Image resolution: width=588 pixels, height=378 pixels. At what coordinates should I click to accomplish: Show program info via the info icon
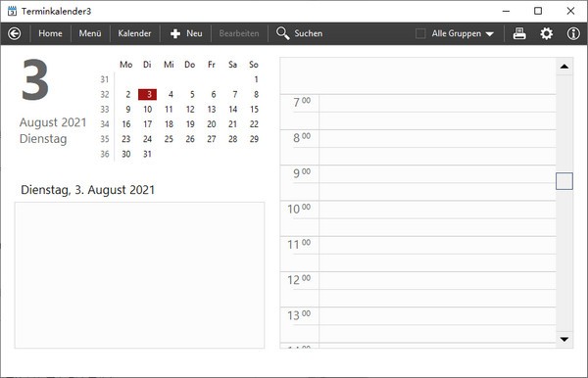(573, 33)
